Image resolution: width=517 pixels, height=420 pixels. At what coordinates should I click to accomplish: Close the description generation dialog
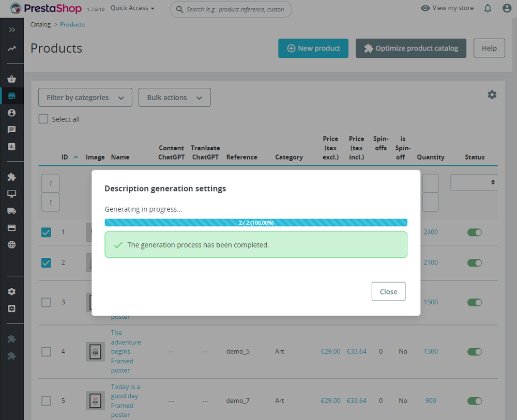click(388, 291)
